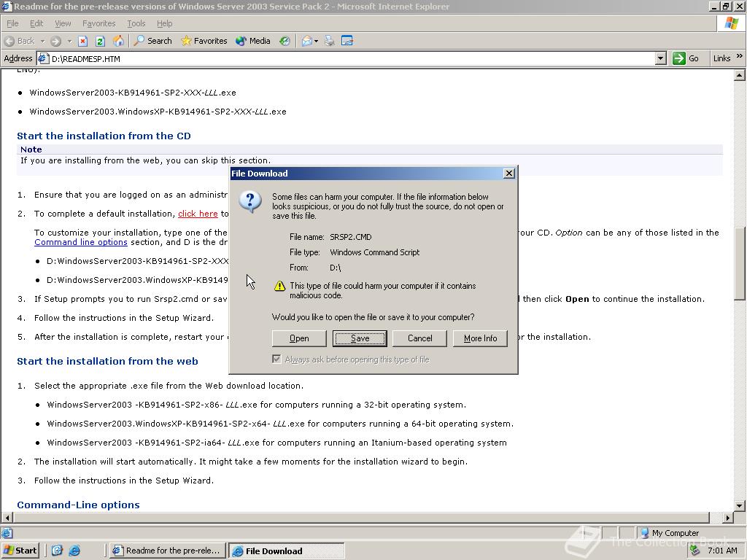Switch to Readme taskbar button
The width and height of the screenshot is (747, 560).
166,551
